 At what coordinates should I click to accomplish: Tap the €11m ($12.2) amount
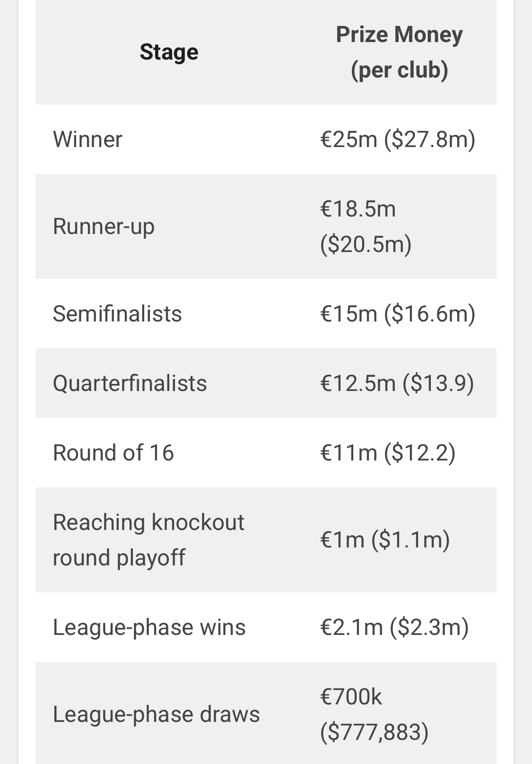[388, 452]
